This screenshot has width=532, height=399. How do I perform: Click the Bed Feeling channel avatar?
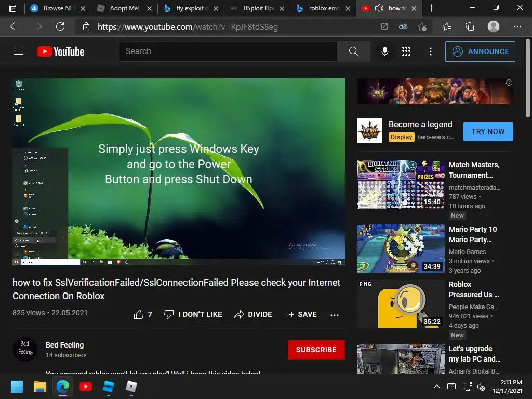[x=25, y=349]
